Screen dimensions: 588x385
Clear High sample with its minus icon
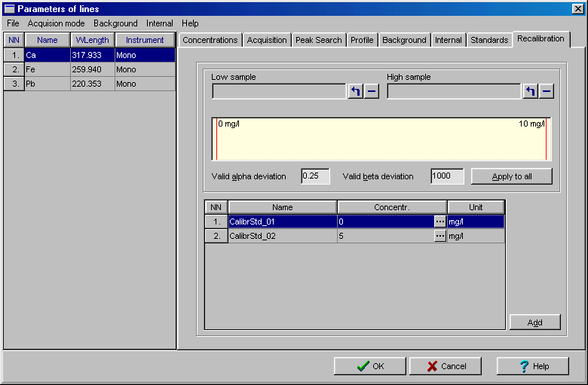click(x=547, y=91)
